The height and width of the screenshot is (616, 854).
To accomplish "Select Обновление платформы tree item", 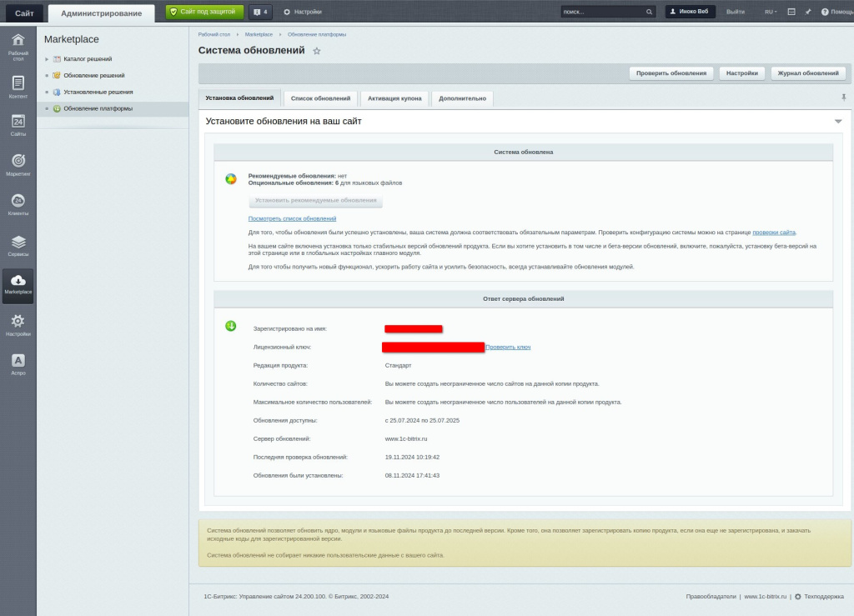I will 98,109.
